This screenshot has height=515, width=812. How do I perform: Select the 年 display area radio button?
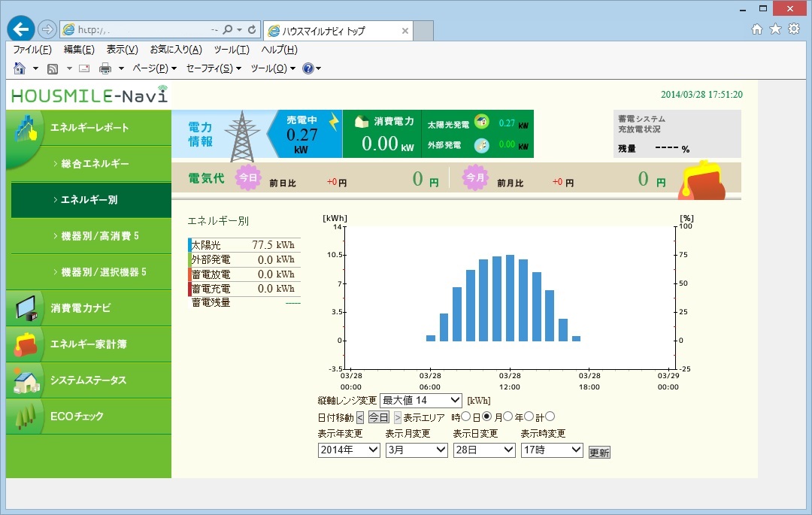(x=529, y=417)
